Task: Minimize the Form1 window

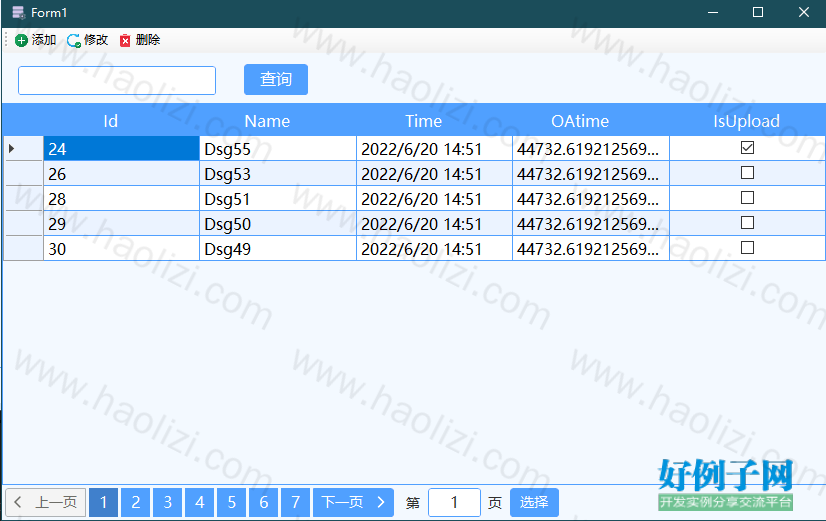Action: 713,12
